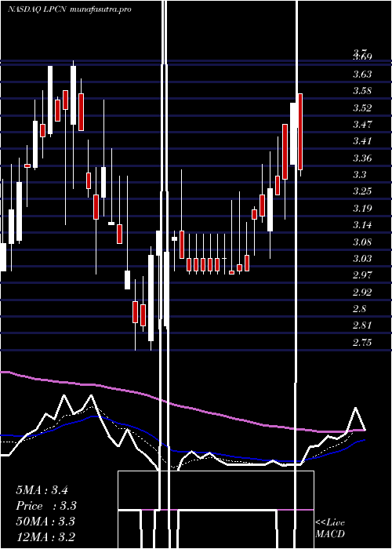Click the last red candlestick on the right
This screenshot has height=549, width=392.
[x=300, y=132]
